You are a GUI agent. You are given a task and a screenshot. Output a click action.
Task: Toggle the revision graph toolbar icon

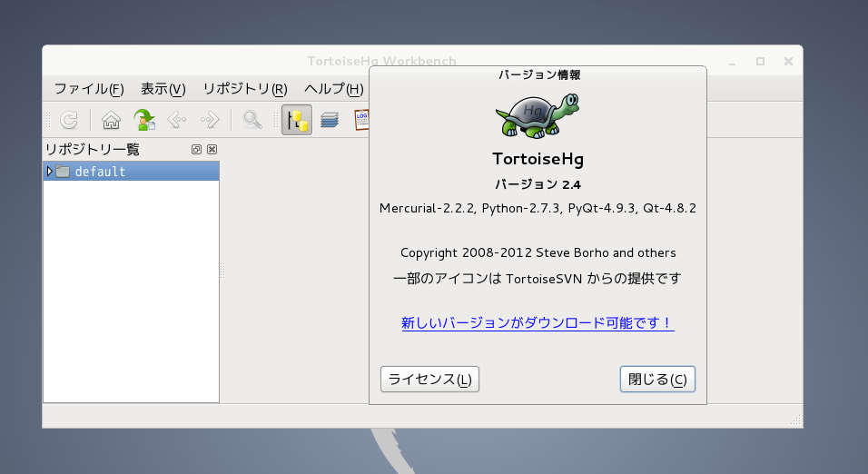(297, 120)
